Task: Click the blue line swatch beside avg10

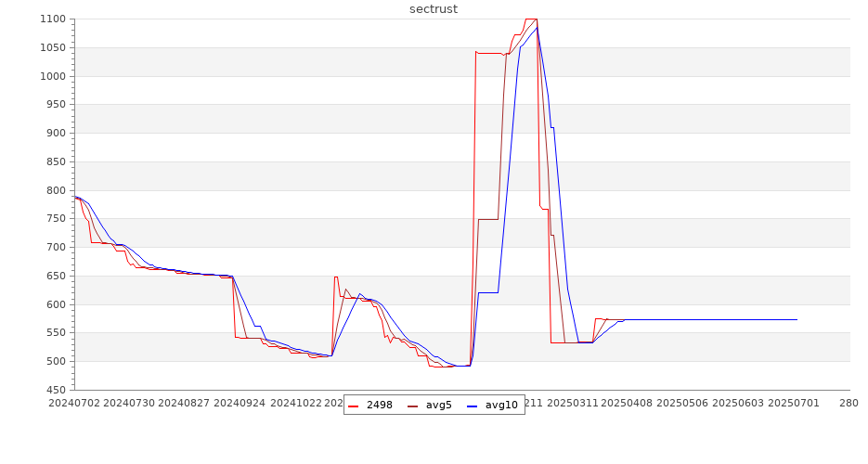Action: pos(473,406)
